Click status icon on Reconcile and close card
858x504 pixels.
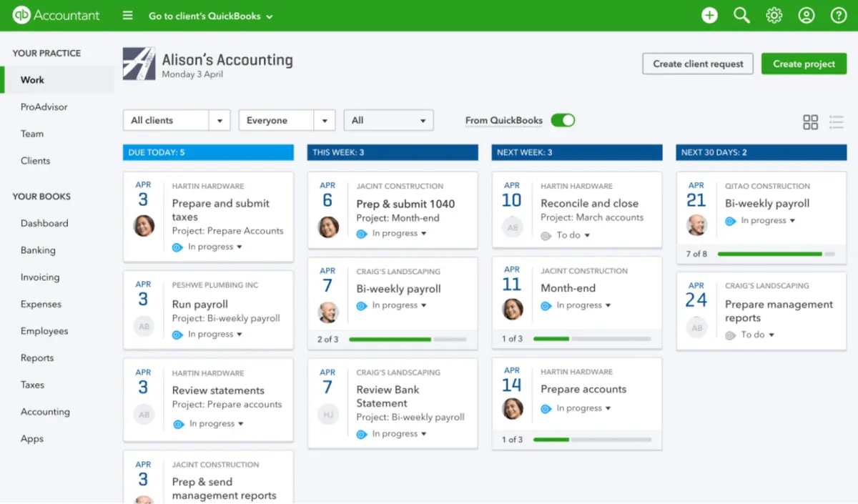[x=546, y=235]
